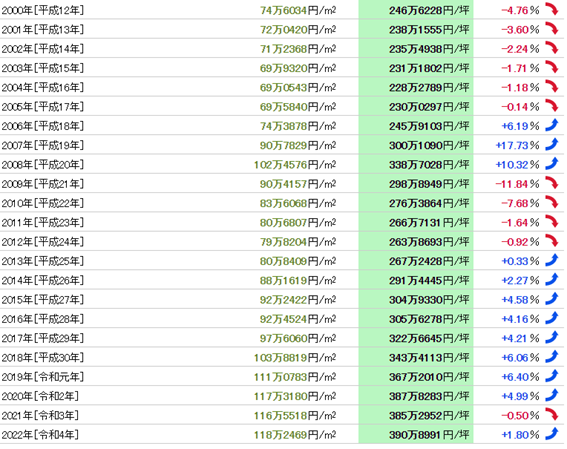Click the +10.32% change value

coord(517,165)
